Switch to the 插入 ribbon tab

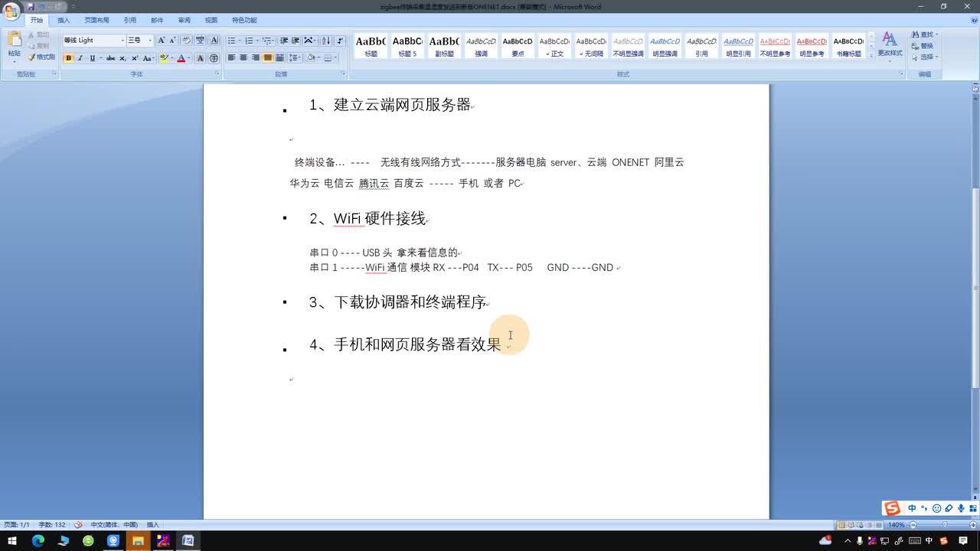pyautogui.click(x=64, y=21)
